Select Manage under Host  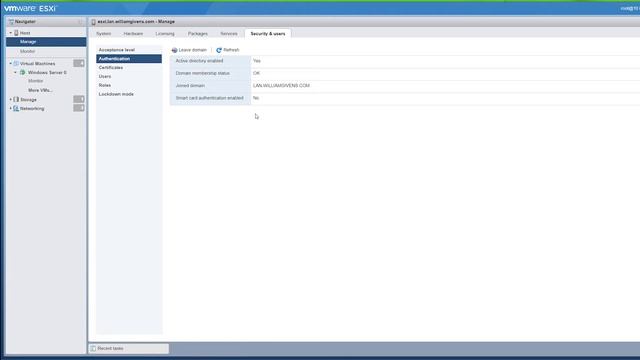point(46,42)
